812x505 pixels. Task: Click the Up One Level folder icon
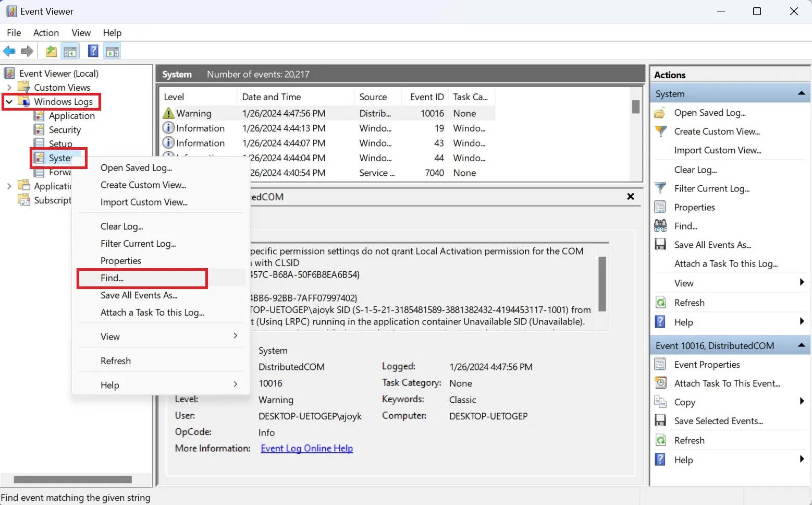coord(51,51)
